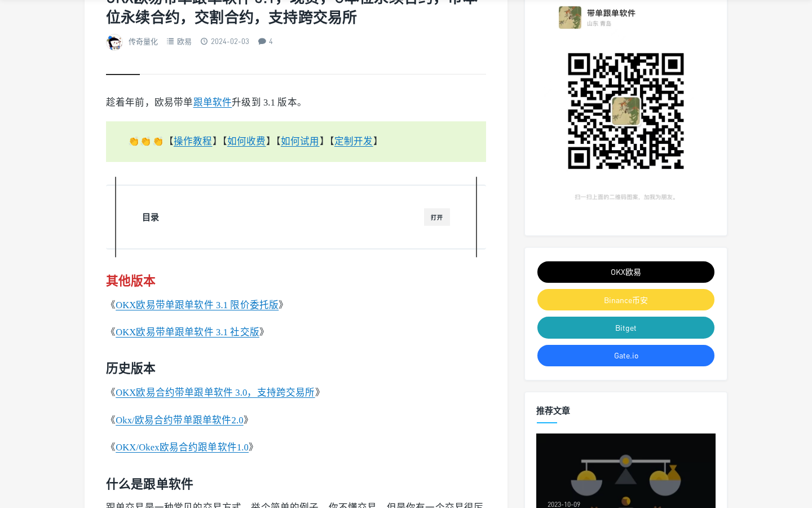Screen dimensions: 812x508
Task: Click the publish date 2024-02-03
Action: point(230,42)
